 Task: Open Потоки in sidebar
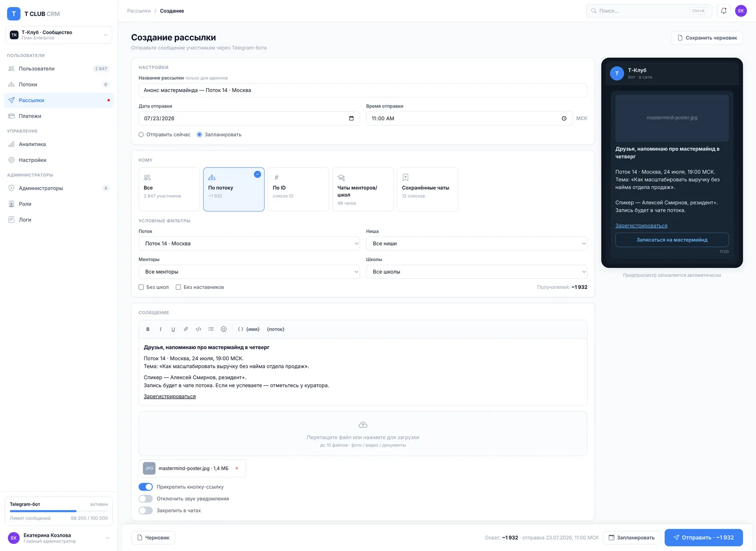pyautogui.click(x=59, y=85)
